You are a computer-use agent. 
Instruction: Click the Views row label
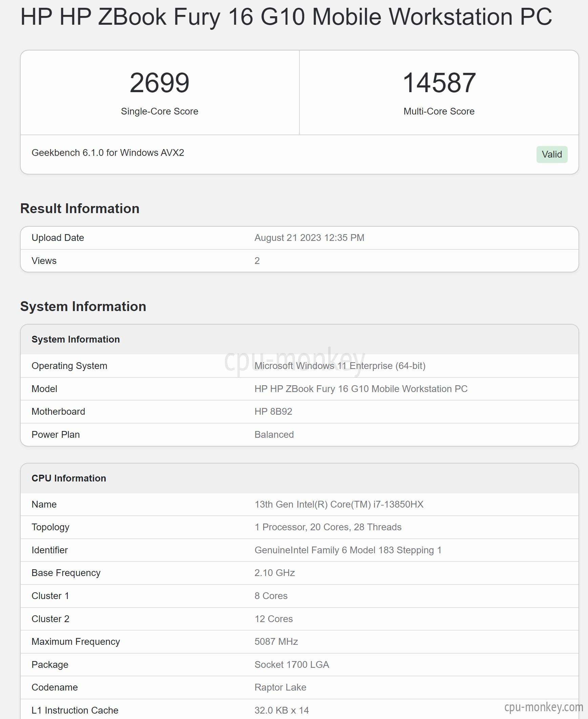tap(44, 261)
